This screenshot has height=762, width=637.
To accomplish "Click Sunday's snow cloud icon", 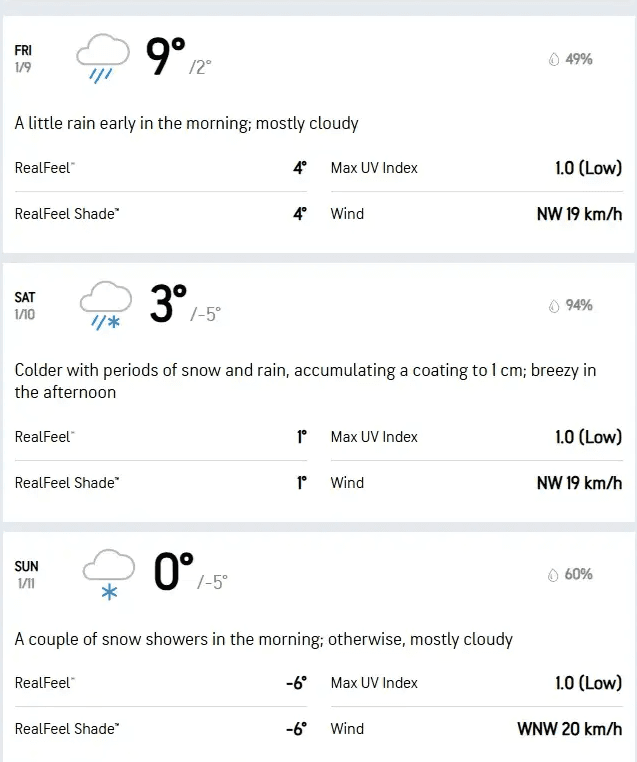I will (x=107, y=574).
